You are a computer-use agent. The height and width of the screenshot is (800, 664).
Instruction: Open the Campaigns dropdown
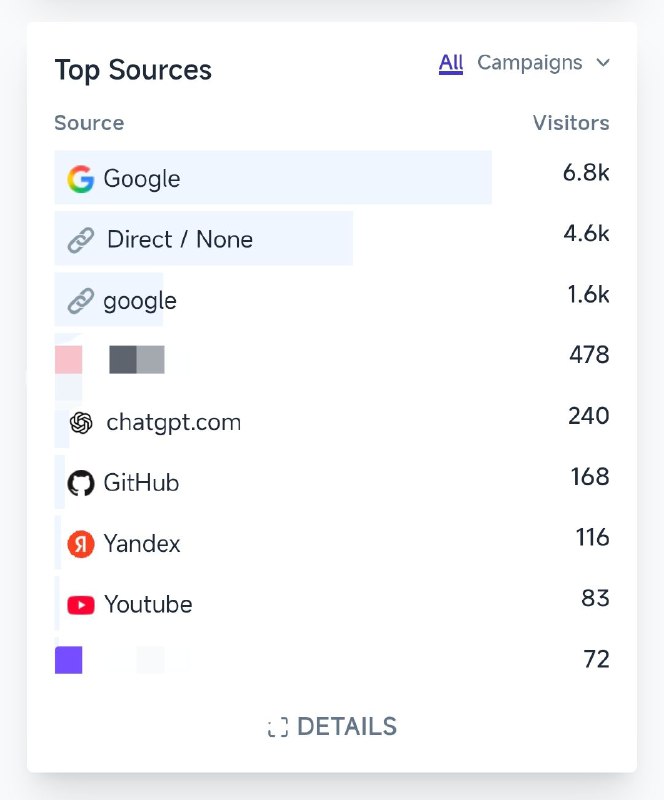click(529, 63)
